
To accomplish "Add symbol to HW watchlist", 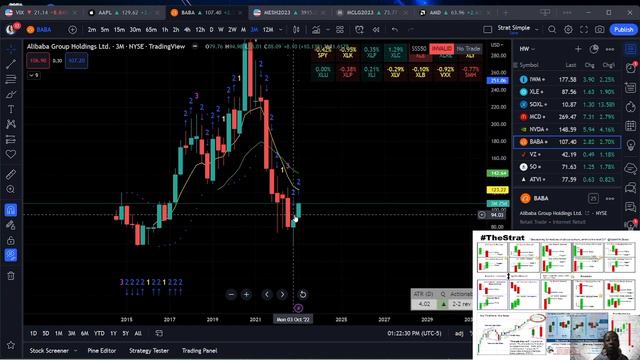I will tap(578, 49).
